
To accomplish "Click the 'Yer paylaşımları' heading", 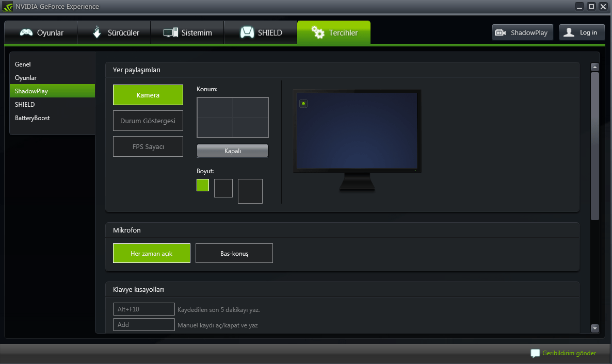I will pos(137,70).
